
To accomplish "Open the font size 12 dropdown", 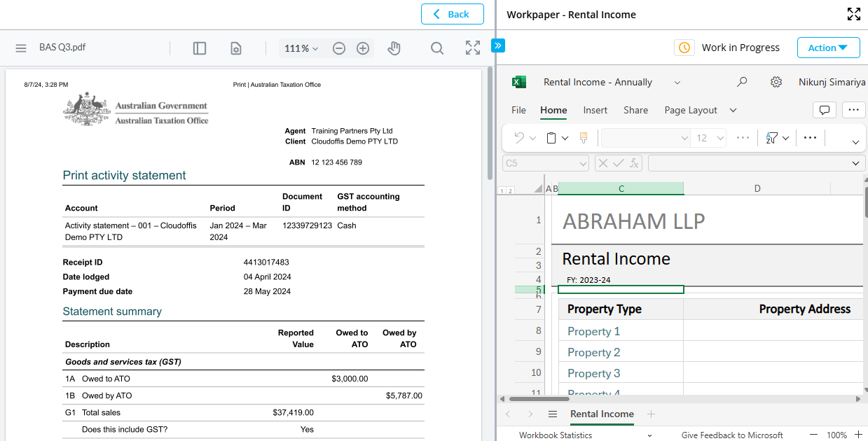I will point(709,138).
